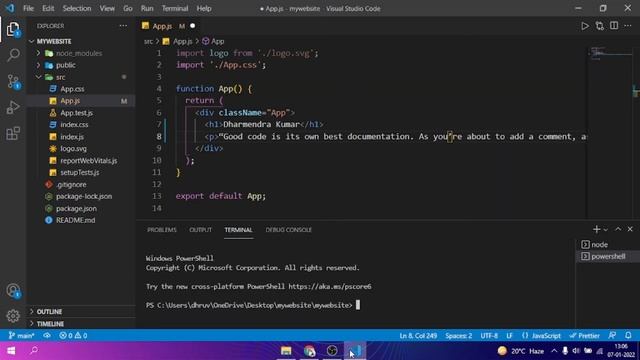Show errors and warnings count in status bar
Viewport: 640px width, 360px height.
click(x=73, y=336)
